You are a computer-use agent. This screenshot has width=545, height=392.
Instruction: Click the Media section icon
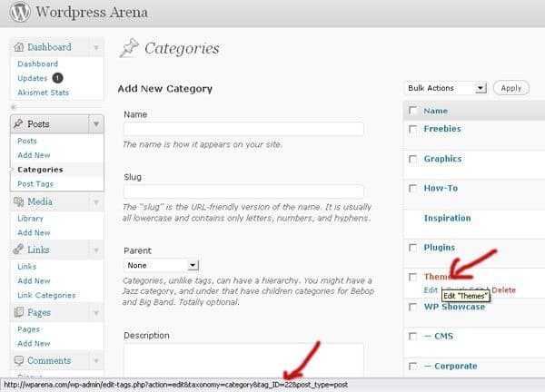[x=18, y=201]
